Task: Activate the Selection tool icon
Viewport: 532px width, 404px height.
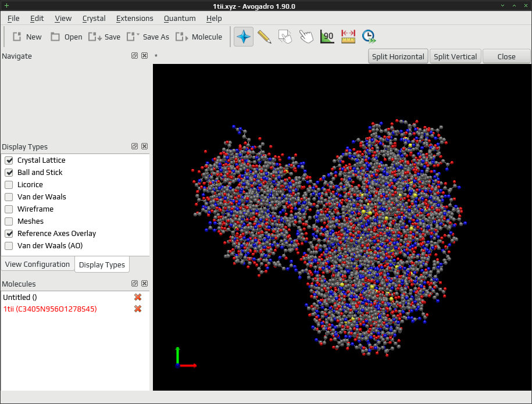Action: tap(285, 37)
